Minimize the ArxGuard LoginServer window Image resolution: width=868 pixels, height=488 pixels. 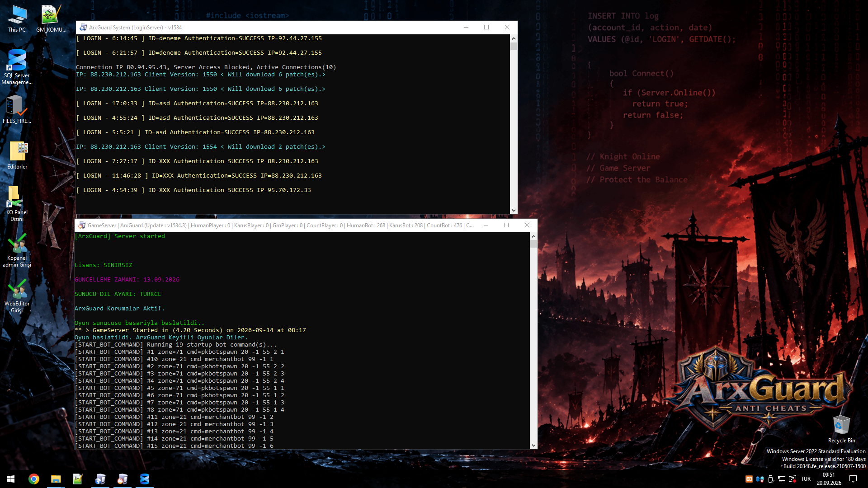click(466, 28)
